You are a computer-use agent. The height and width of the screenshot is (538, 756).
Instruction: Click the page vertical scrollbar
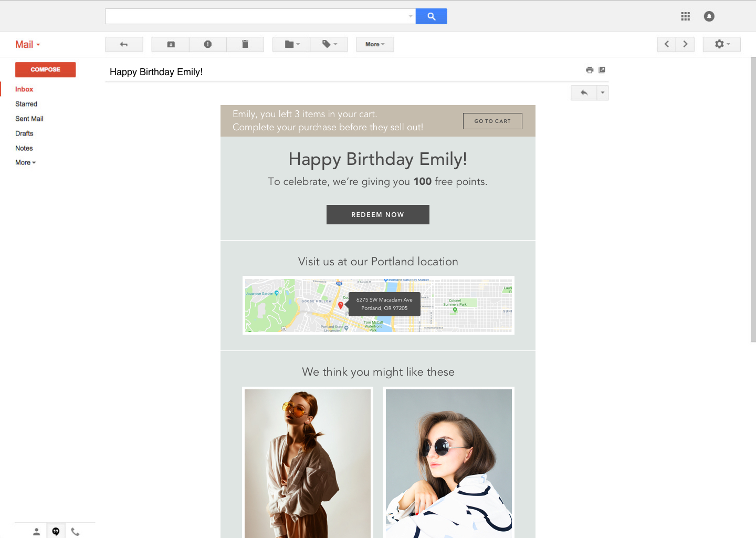[753, 200]
